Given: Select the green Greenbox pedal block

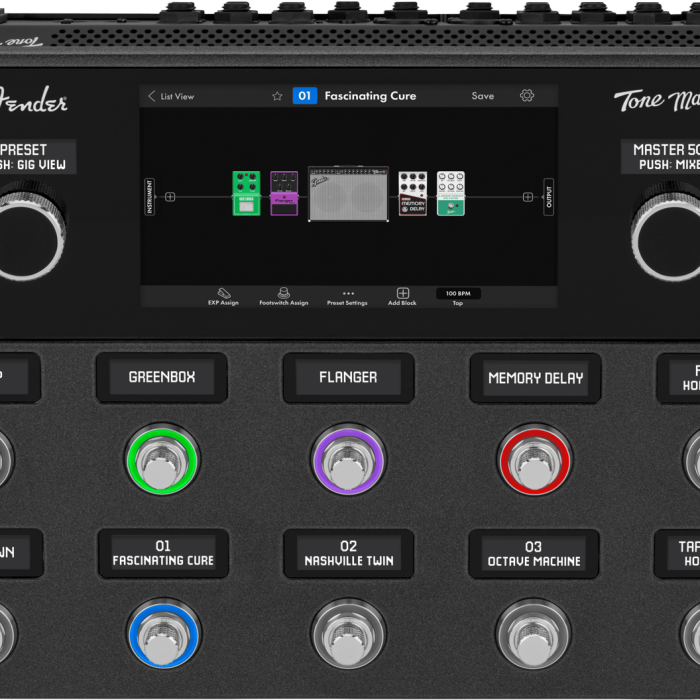Looking at the screenshot, I should pos(246,193).
